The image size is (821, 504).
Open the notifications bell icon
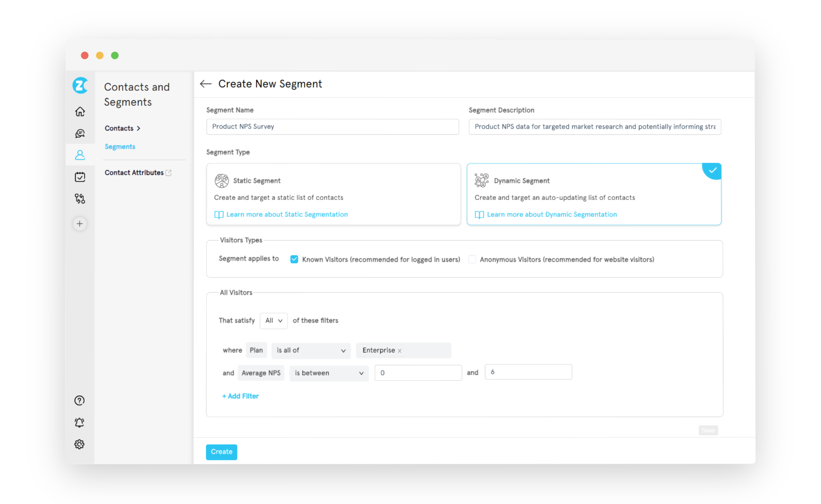click(80, 422)
